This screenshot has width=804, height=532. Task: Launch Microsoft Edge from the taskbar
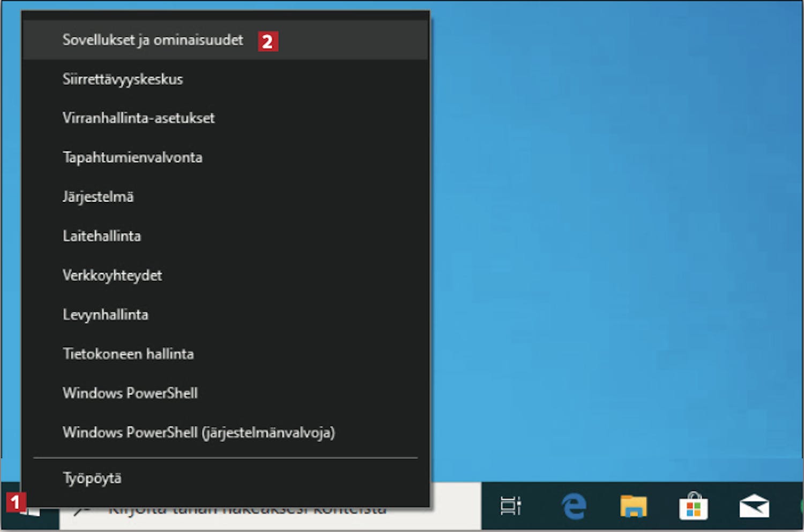pos(574,506)
